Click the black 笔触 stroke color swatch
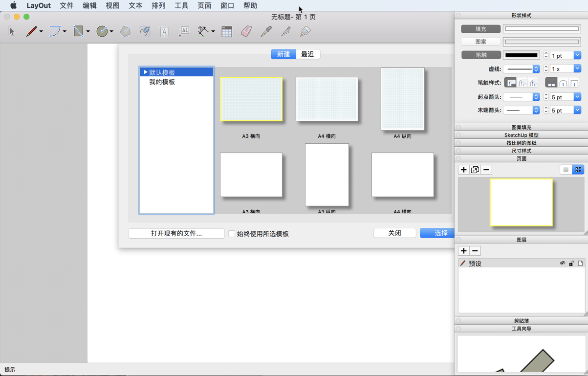Screen dimensions: 588x376 click(522, 55)
